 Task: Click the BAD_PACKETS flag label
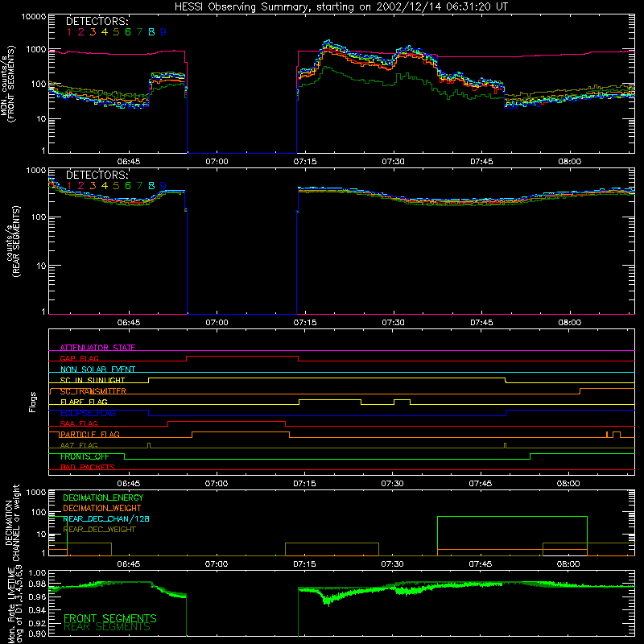click(88, 467)
